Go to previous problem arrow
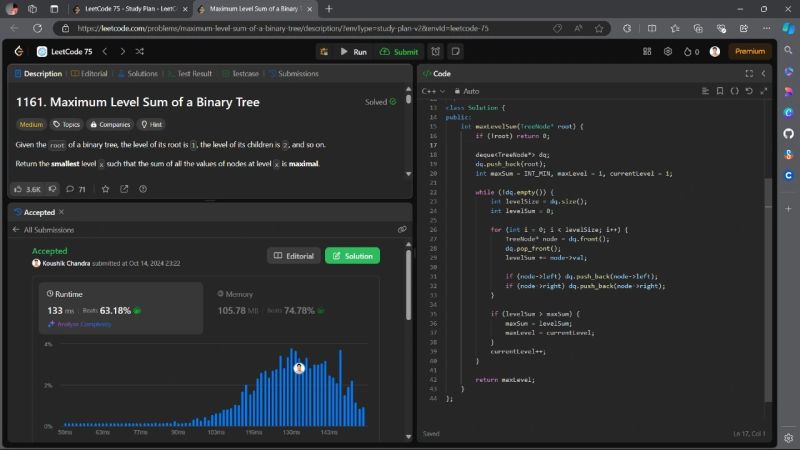This screenshot has width=800, height=450. pyautogui.click(x=105, y=52)
